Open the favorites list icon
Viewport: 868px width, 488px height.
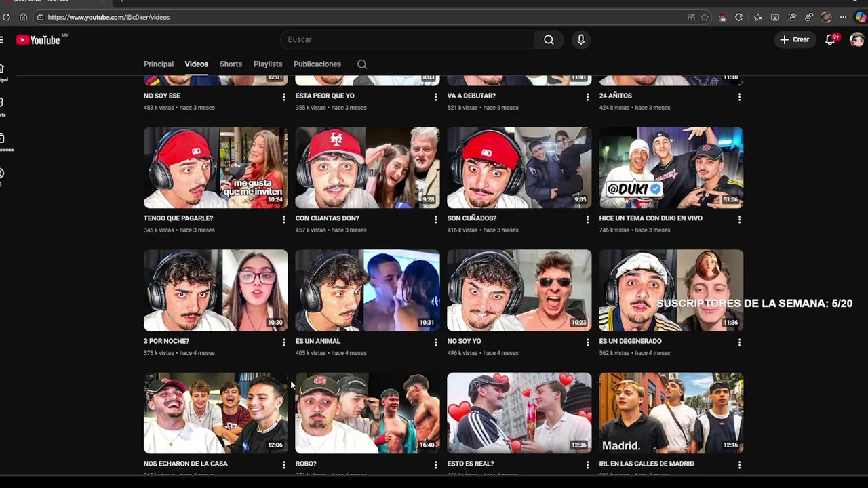[x=757, y=18]
